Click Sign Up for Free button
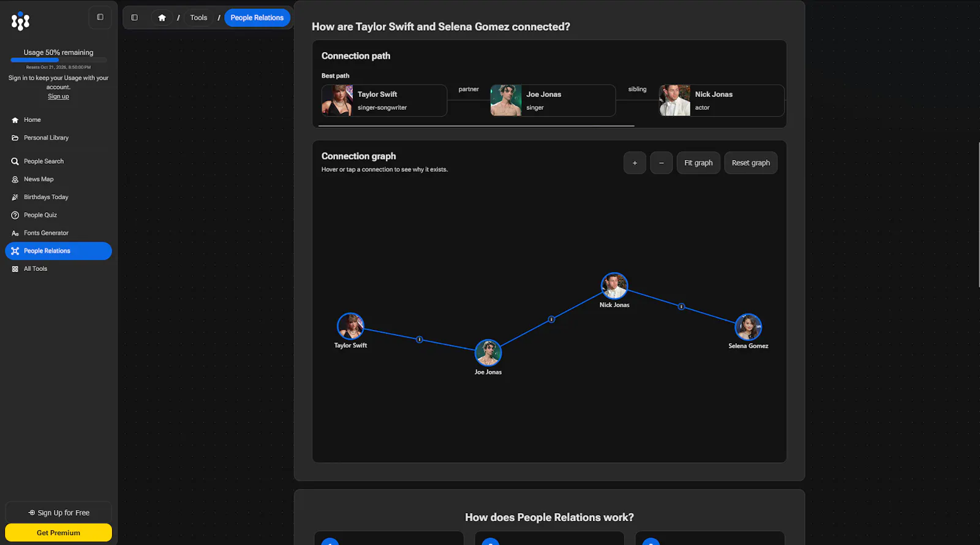The width and height of the screenshot is (980, 545). [x=58, y=513]
